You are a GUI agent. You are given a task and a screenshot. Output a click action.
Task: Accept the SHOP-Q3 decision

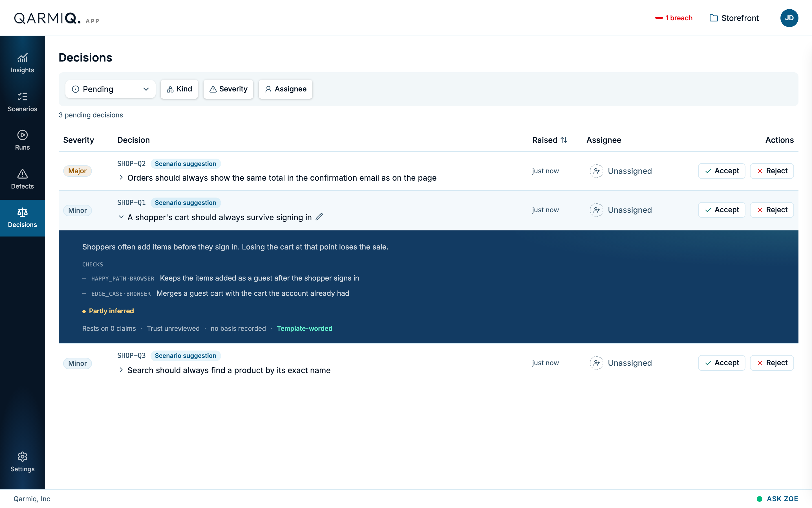(721, 363)
